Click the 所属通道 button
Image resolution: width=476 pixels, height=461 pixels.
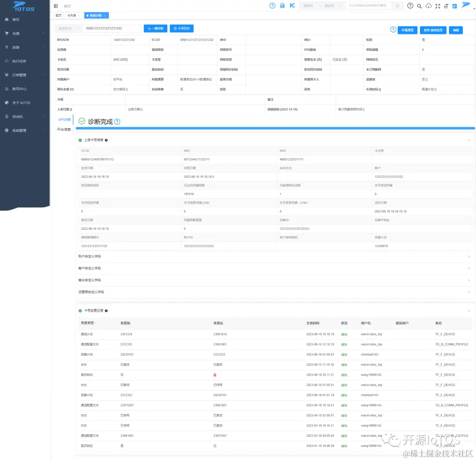tap(407, 30)
